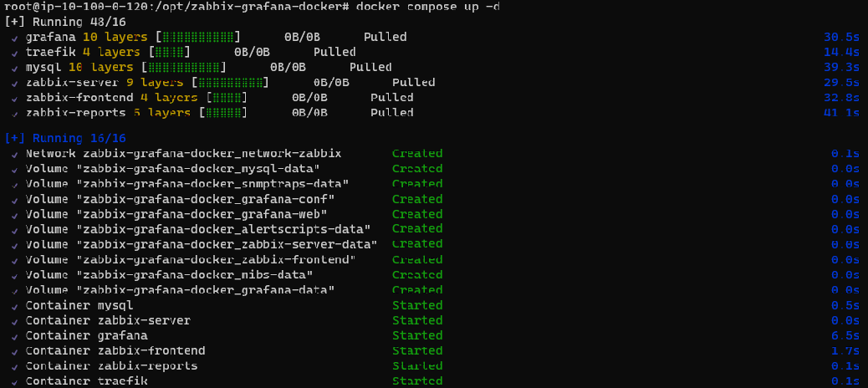
Task: Click 'Started' status for Container grafana
Action: [417, 335]
